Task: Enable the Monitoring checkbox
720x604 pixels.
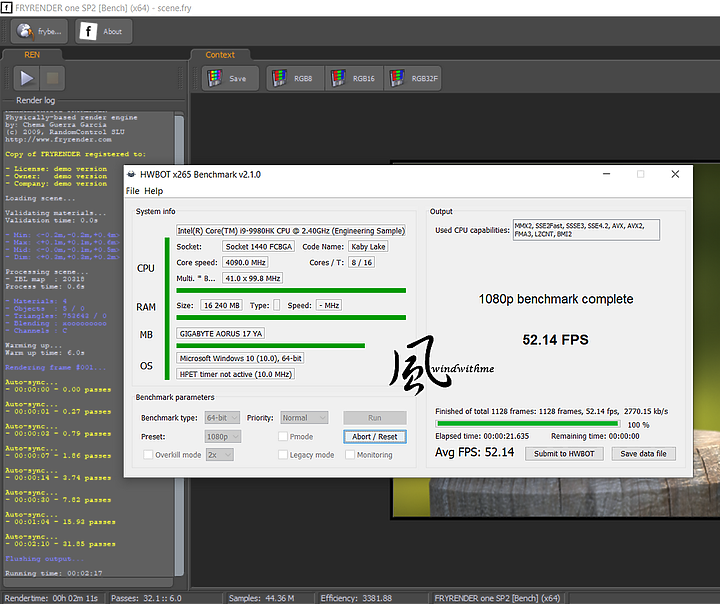Action: click(x=350, y=455)
